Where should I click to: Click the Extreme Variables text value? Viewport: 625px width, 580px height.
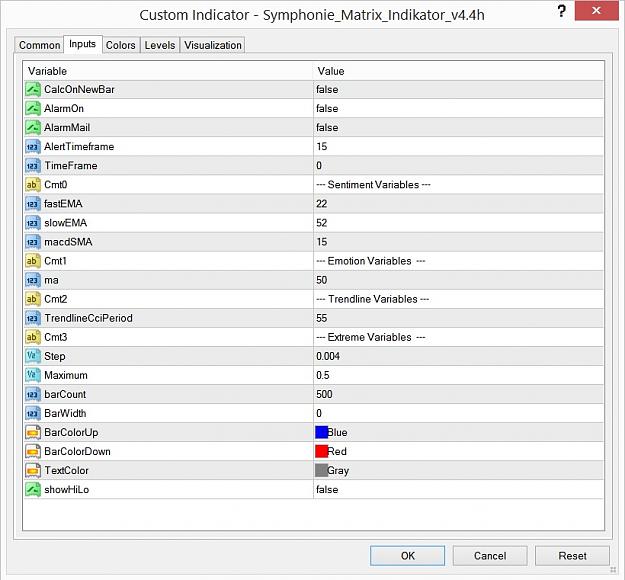coord(371,337)
